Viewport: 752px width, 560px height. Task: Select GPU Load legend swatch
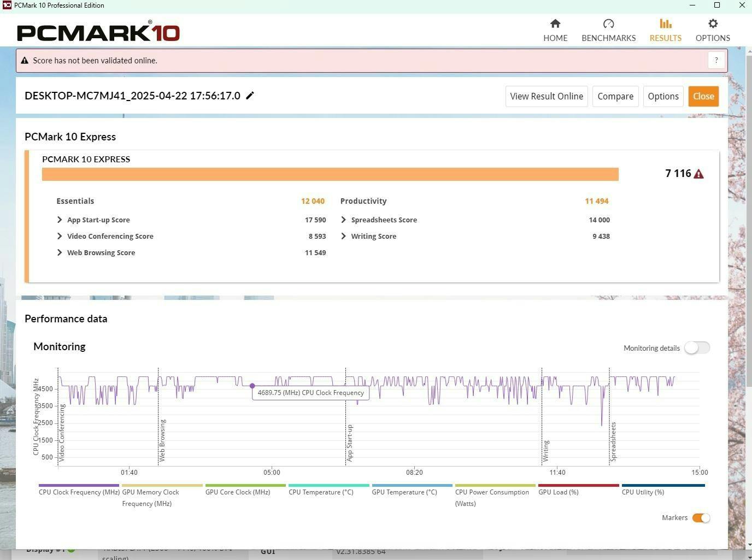pyautogui.click(x=579, y=485)
